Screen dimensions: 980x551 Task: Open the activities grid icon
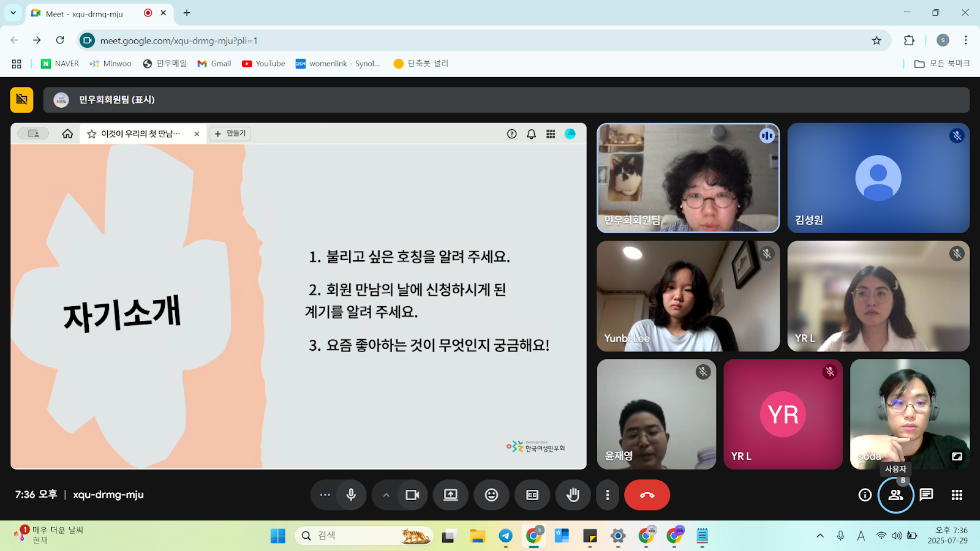click(x=957, y=495)
